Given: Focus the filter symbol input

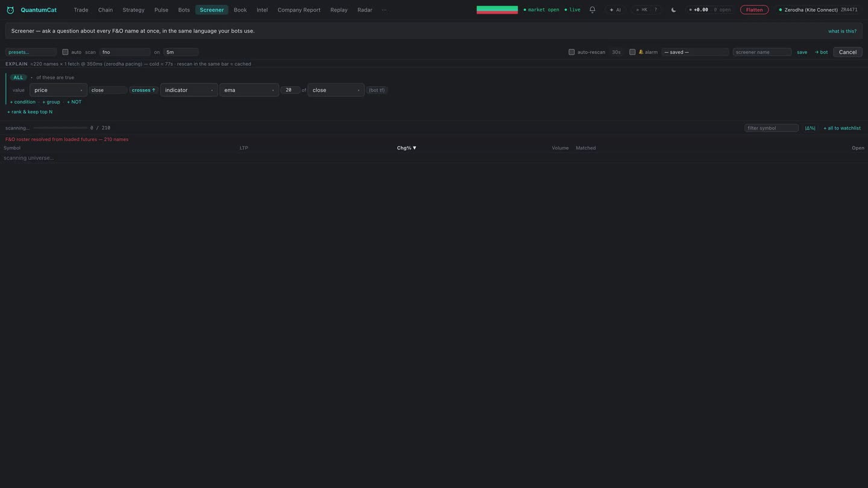Looking at the screenshot, I should [x=772, y=128].
